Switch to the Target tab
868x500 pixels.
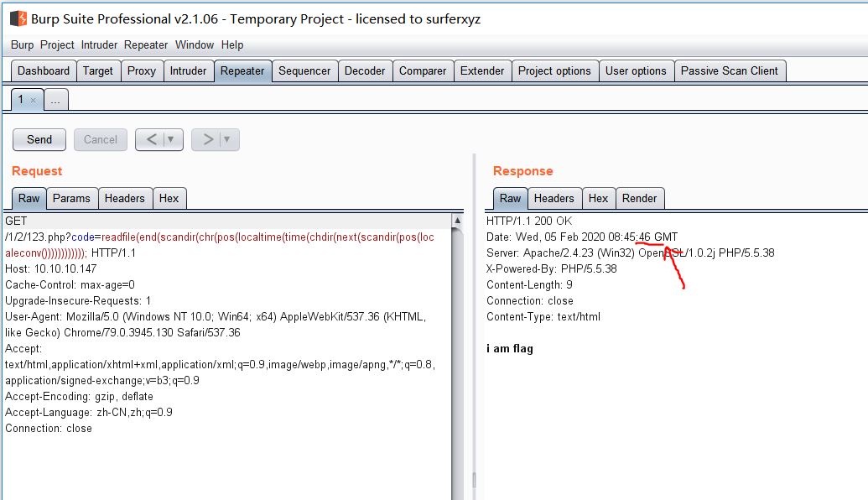coord(98,70)
